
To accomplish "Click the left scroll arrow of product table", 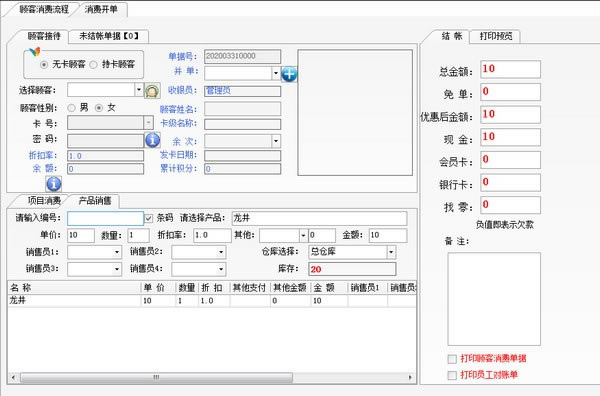I will (x=13, y=378).
